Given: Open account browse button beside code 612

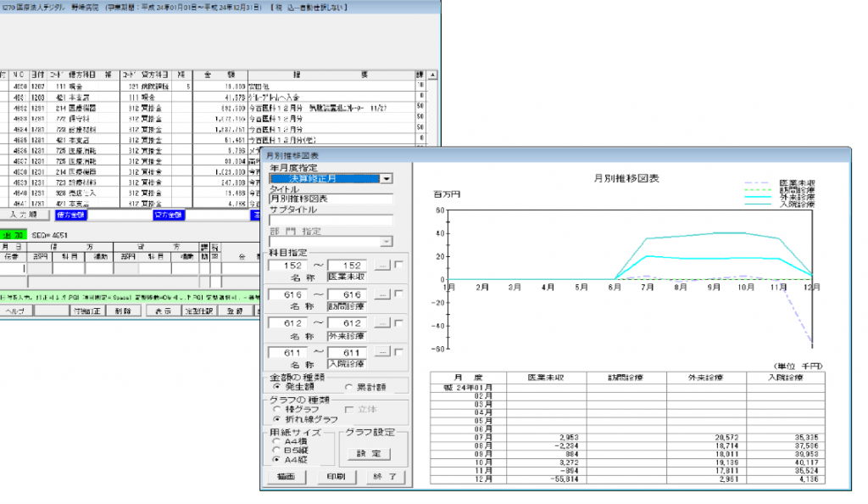Looking at the screenshot, I should pyautogui.click(x=382, y=323).
